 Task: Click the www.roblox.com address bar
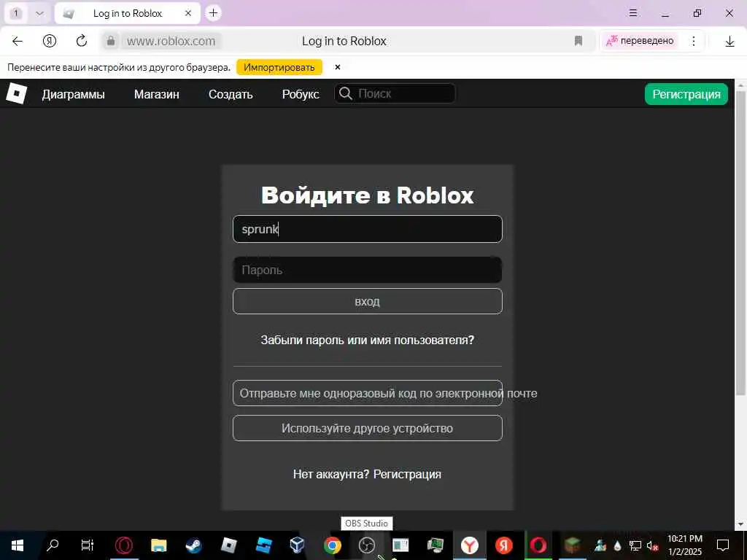click(x=171, y=41)
